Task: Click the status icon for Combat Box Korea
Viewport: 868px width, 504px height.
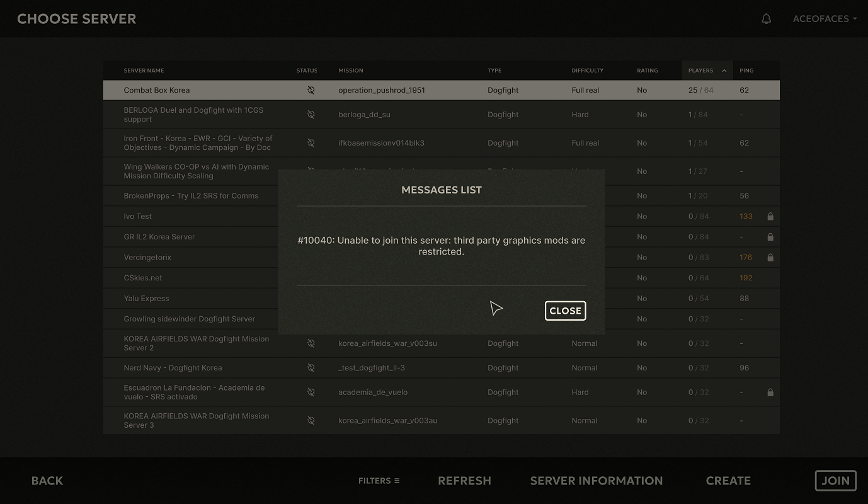Action: click(311, 90)
